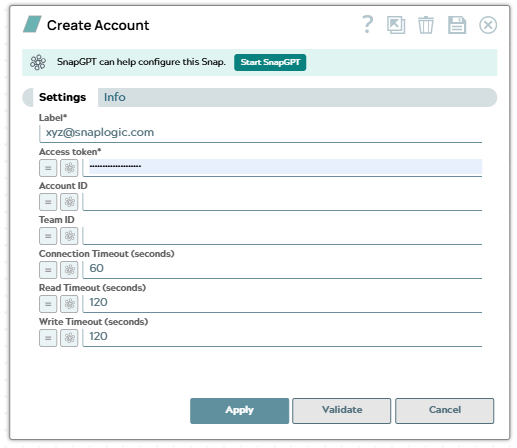This screenshot has width=517, height=448.
Task: Click the 'Access token*' field label
Action: pos(70,152)
